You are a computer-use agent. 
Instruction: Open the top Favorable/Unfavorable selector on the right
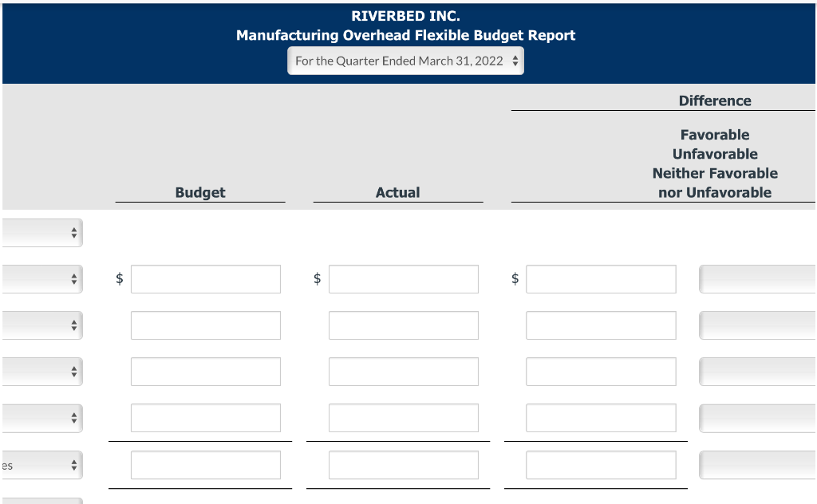coord(756,278)
